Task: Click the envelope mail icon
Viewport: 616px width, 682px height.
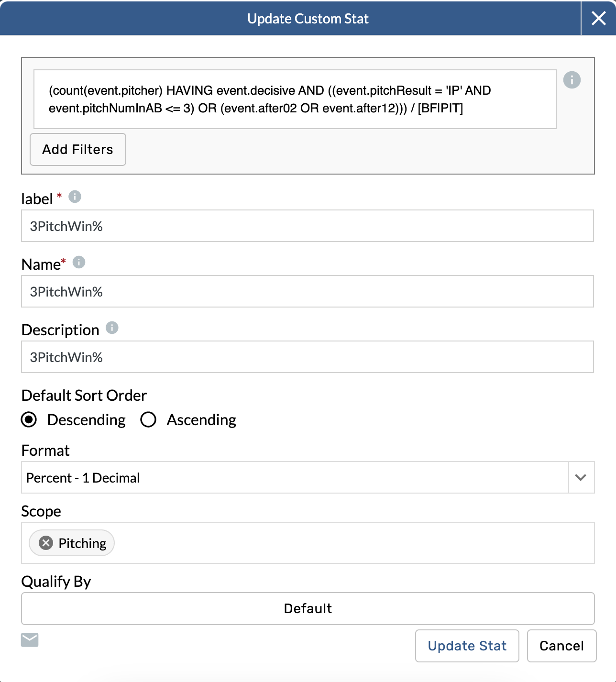Action: point(30,640)
